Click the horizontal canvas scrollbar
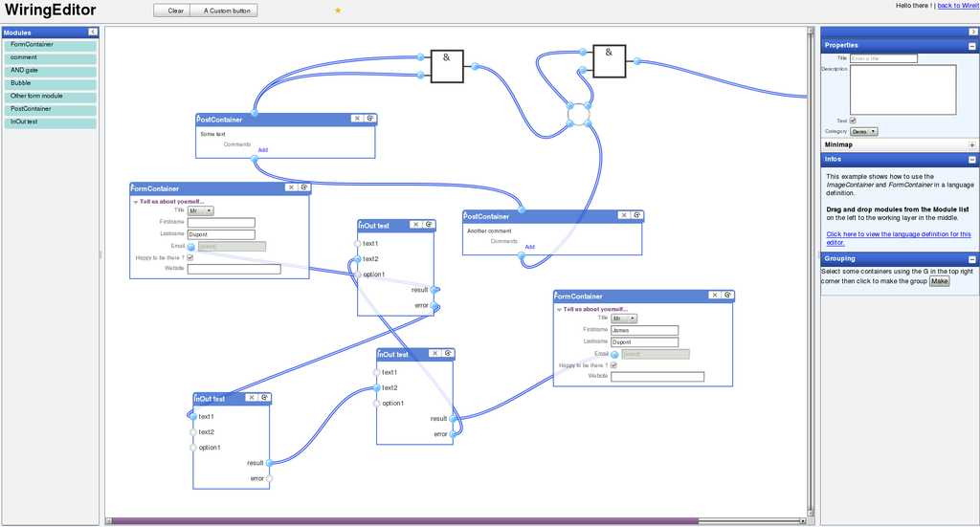This screenshot has height=527, width=980. click(x=402, y=521)
